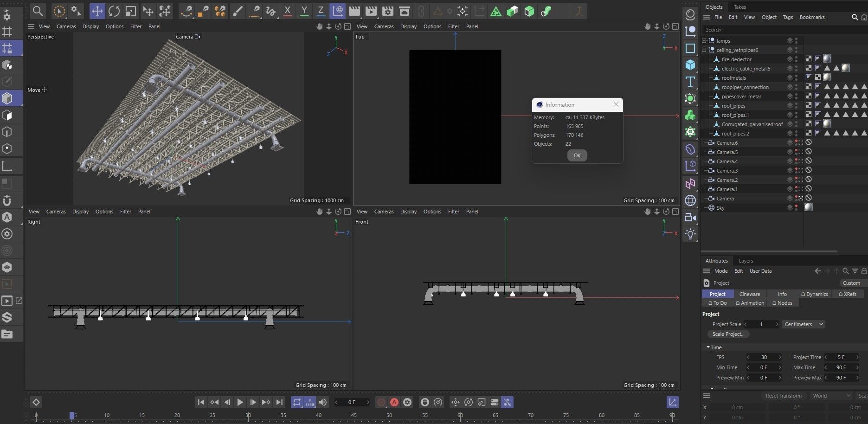Click the Sky object's material tag

809,207
